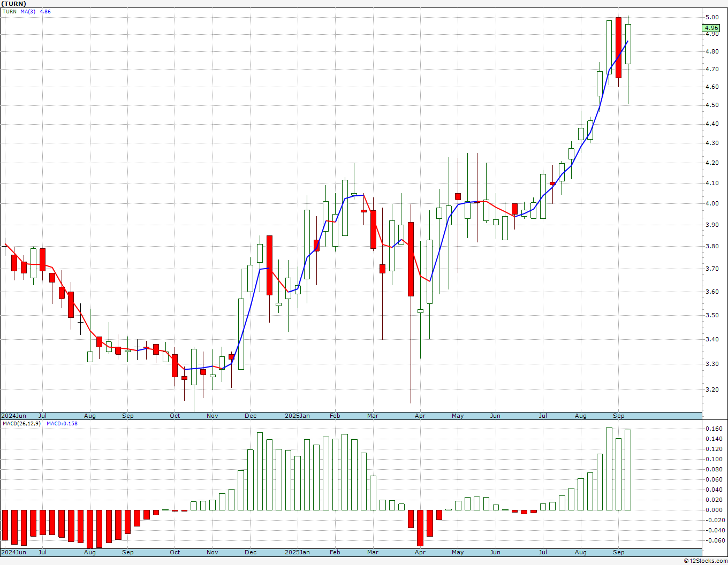Screen dimensions: 728x565
Task: Click the large red candlestick in mid-December
Action: (x=269, y=265)
